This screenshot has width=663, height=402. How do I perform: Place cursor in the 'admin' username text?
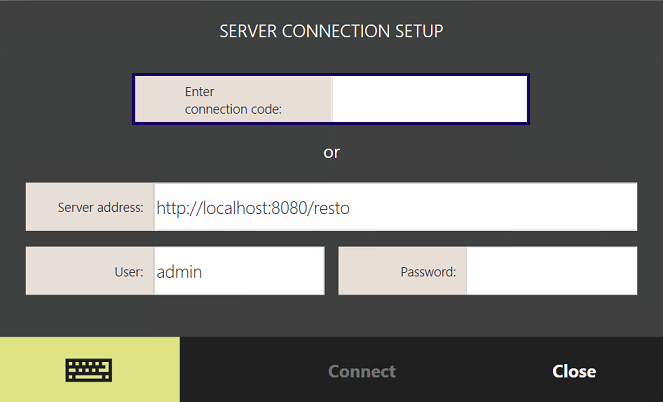180,271
